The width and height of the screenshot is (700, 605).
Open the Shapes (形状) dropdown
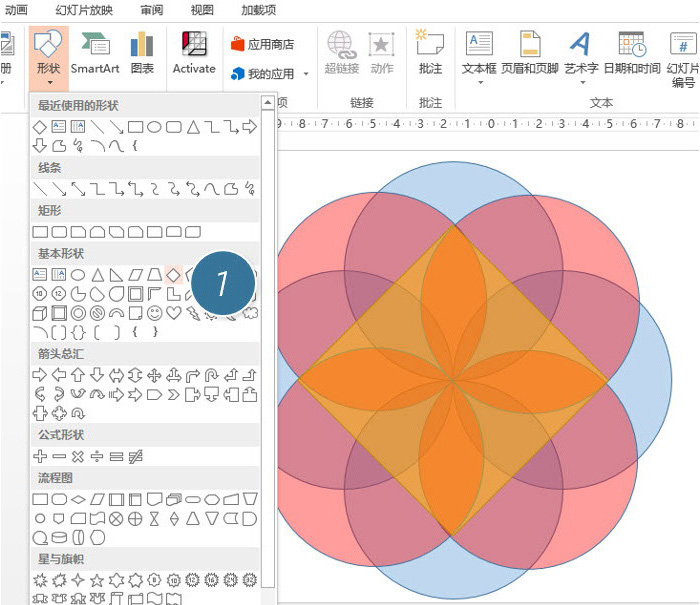49,58
